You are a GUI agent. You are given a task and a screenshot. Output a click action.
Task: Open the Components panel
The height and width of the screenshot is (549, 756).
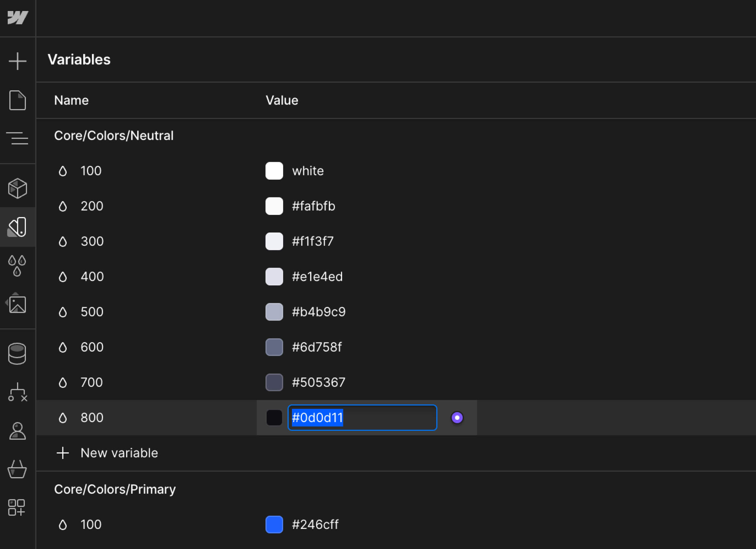pyautogui.click(x=17, y=188)
